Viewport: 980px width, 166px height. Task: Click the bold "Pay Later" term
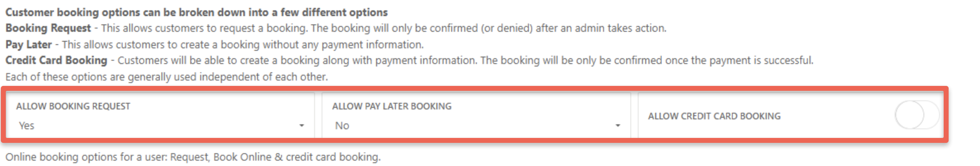pos(28,44)
